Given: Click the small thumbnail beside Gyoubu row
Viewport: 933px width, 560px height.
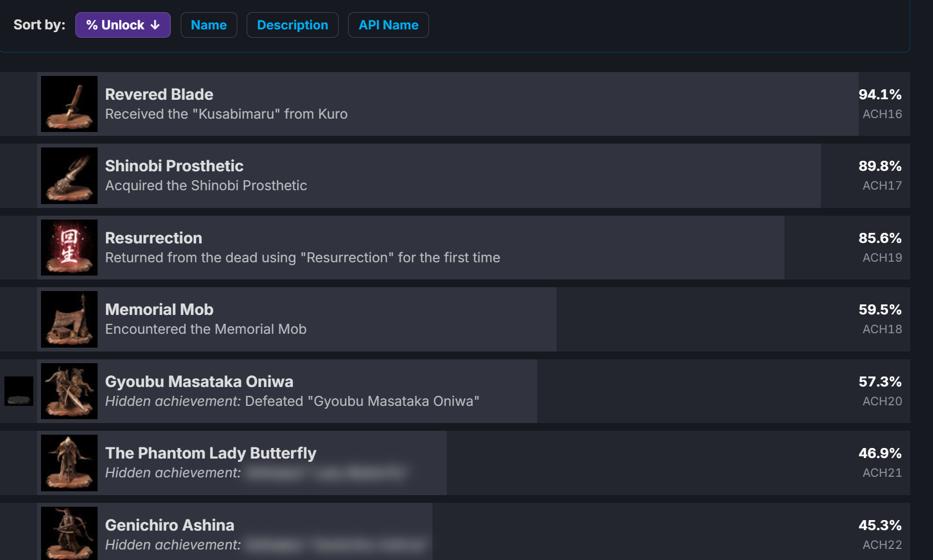Looking at the screenshot, I should coord(19,391).
